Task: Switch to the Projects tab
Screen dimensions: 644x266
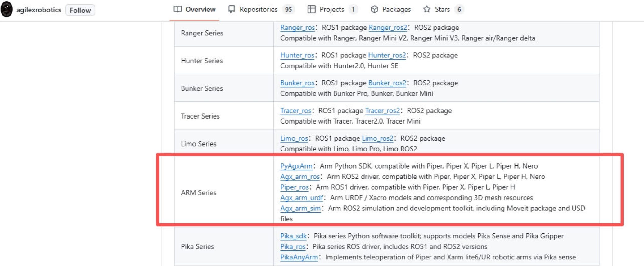Action: click(332, 10)
